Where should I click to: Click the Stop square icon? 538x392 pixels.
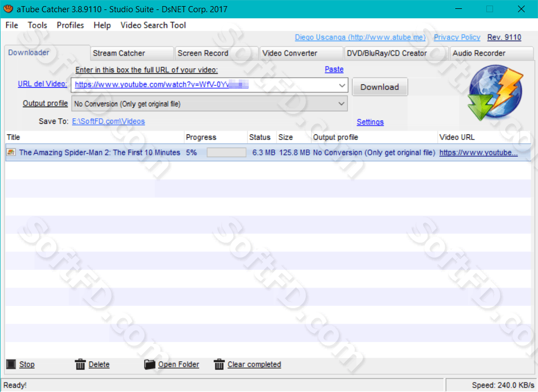[11, 364]
